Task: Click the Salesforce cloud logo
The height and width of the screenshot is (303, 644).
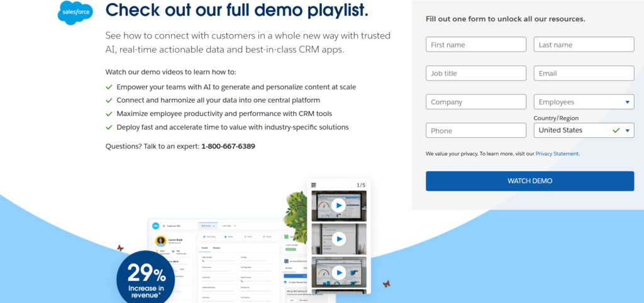Action: click(x=75, y=13)
